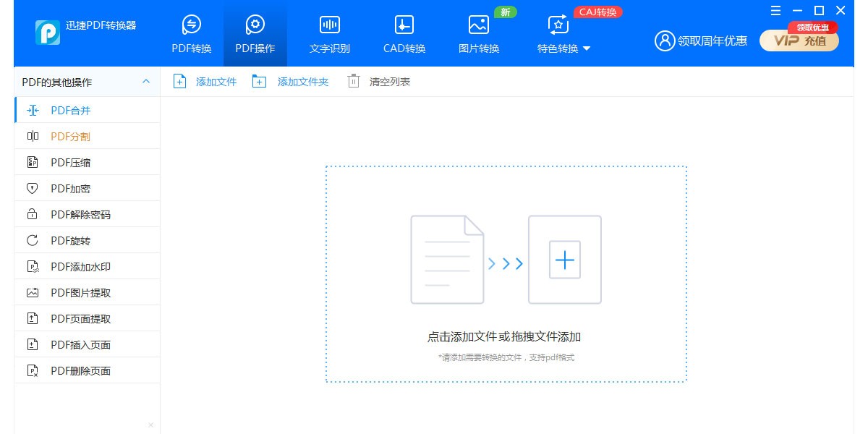868x434 pixels.
Task: Click the 图片转换 image icon
Action: 479,25
